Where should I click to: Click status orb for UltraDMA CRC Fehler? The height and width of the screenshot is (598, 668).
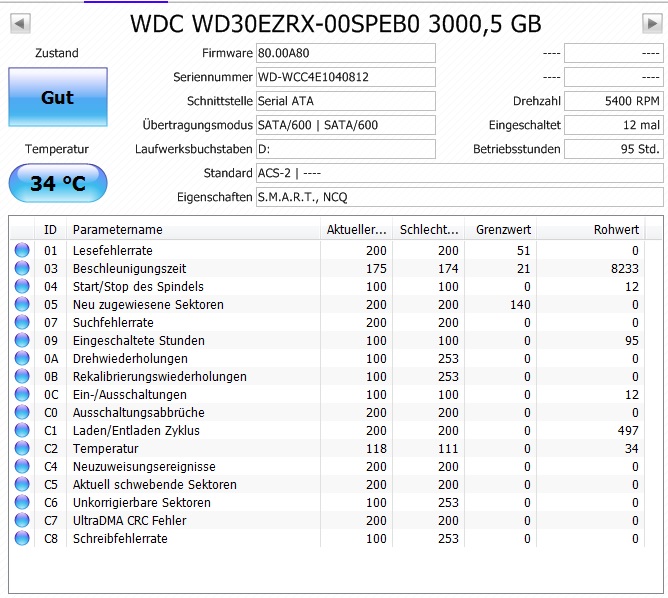pyautogui.click(x=22, y=520)
